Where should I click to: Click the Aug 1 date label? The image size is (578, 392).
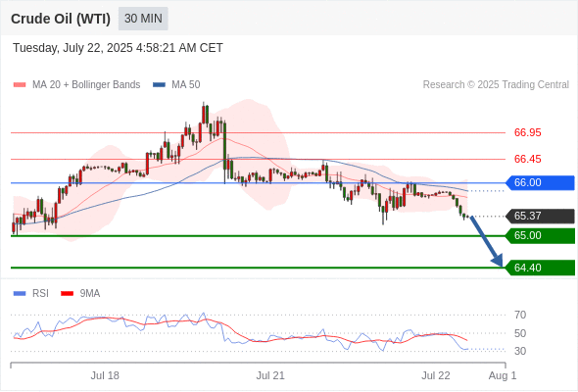(x=503, y=375)
